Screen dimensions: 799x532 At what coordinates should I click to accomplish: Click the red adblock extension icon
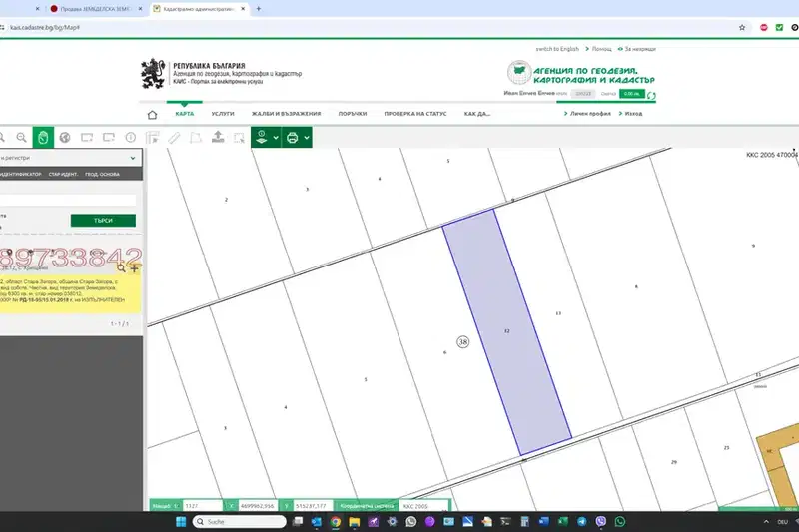(763, 28)
